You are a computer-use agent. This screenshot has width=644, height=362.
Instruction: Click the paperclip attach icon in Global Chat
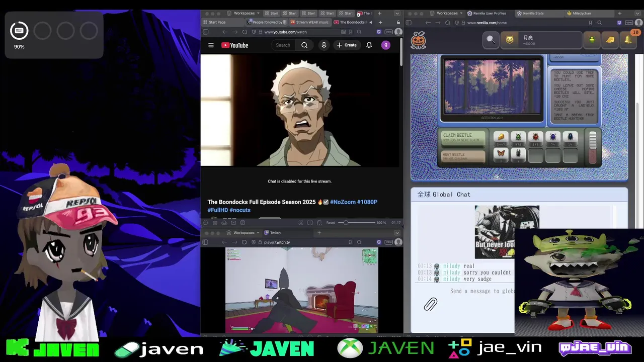(430, 304)
